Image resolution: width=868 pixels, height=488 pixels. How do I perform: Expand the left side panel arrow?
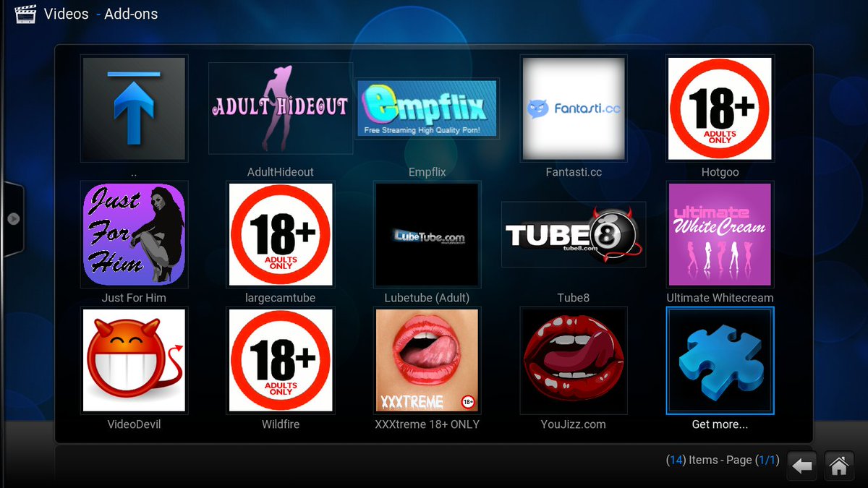[13, 218]
